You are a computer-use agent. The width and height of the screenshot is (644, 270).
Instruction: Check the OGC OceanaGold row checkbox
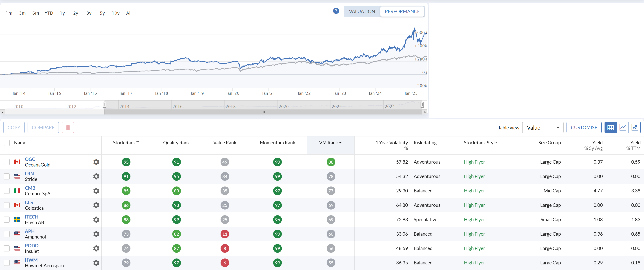[x=7, y=162]
